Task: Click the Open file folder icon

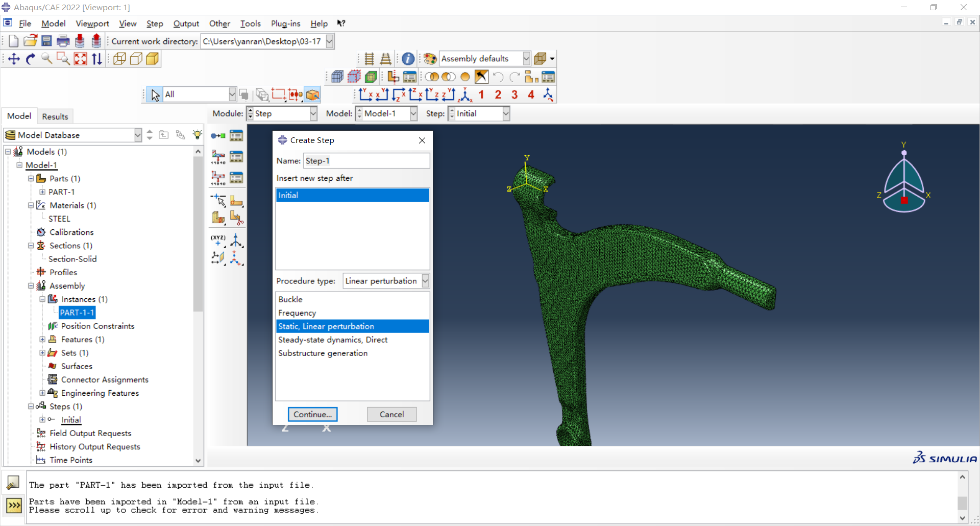Action: [30, 41]
